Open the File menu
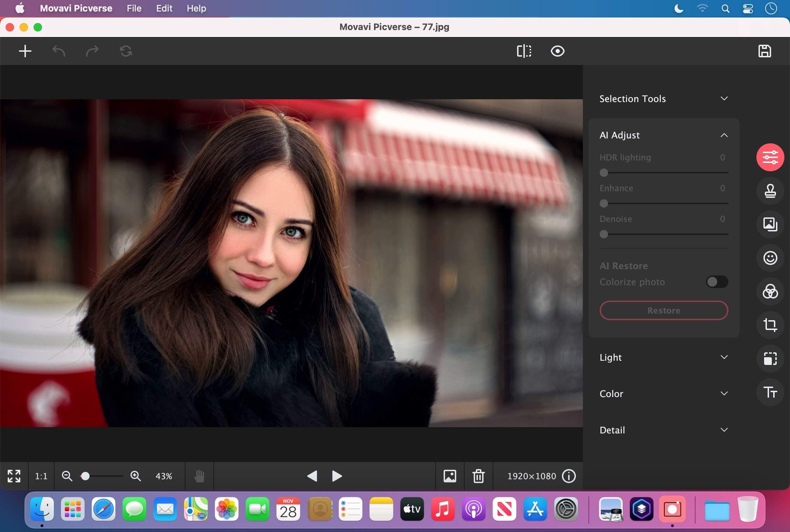The image size is (790, 532). coord(134,8)
